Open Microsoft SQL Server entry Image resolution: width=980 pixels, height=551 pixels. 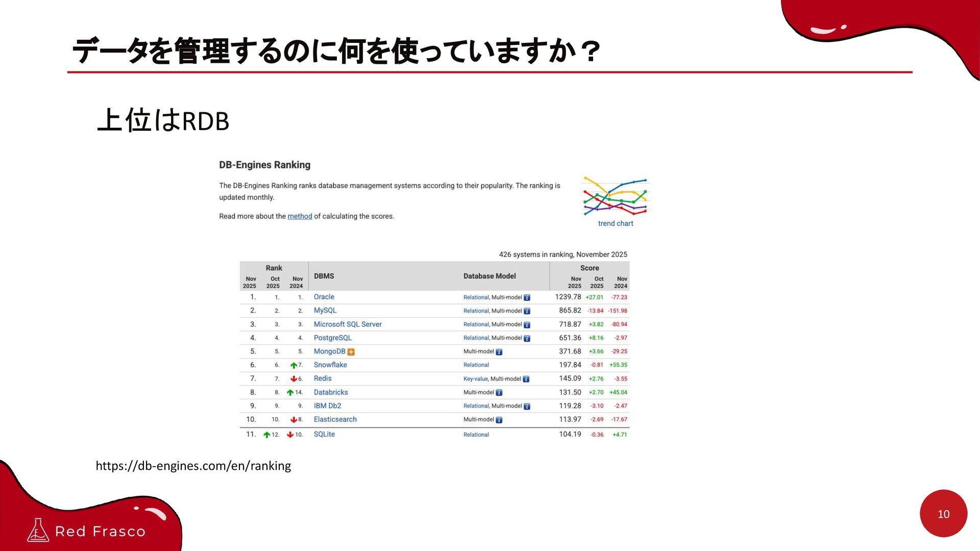point(348,324)
